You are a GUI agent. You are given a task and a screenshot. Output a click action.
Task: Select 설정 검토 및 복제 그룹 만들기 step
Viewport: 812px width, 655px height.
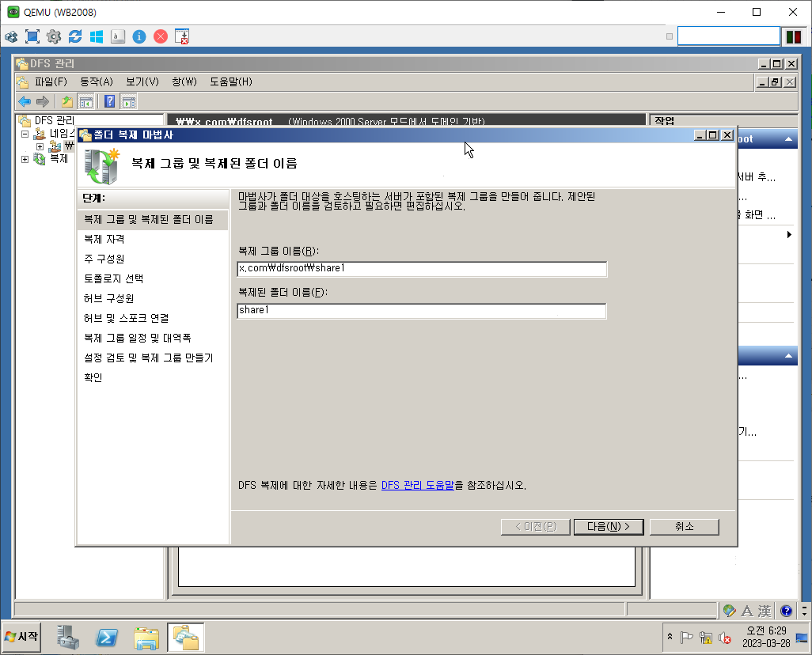point(148,358)
